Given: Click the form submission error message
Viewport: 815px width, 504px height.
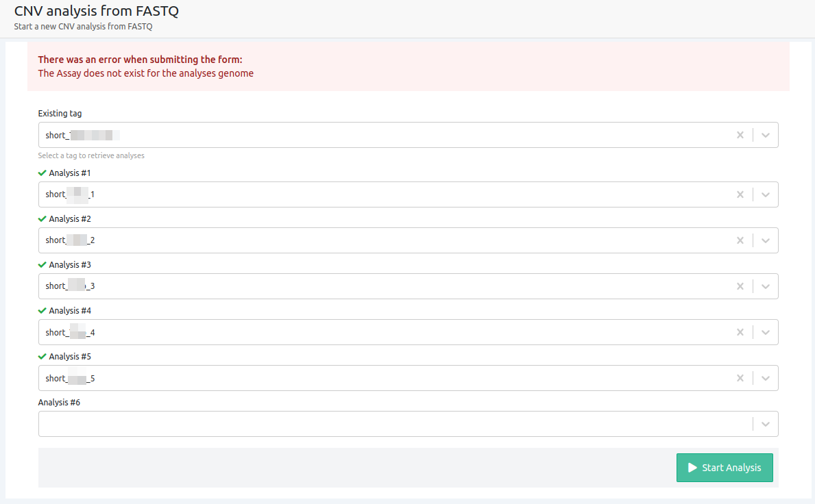Looking at the screenshot, I should (145, 73).
